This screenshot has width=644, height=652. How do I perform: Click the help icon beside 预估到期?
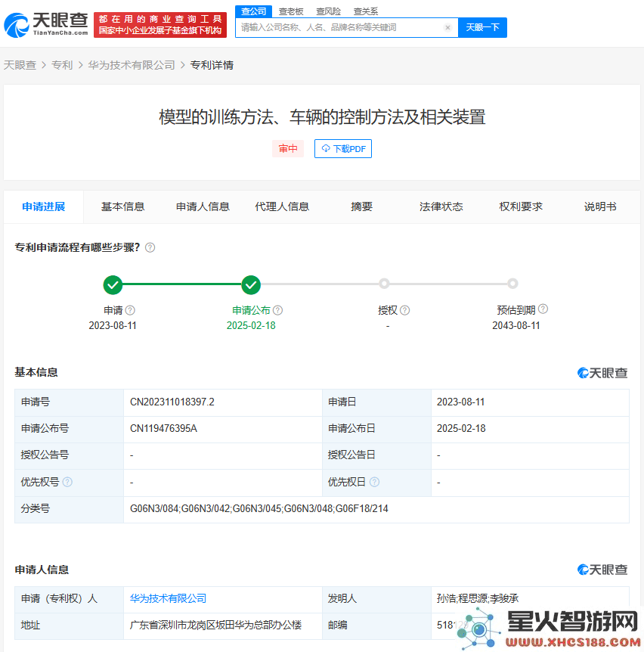point(543,309)
